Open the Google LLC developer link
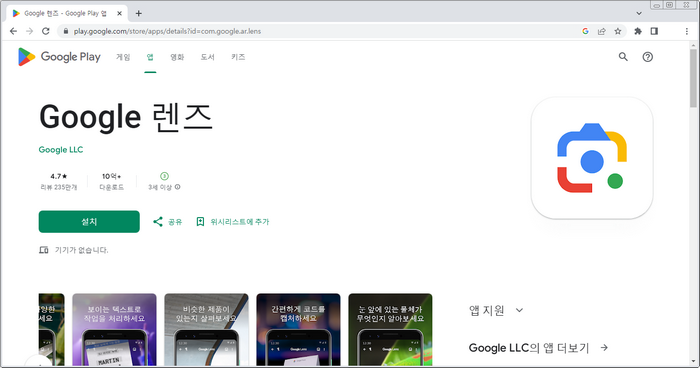This screenshot has height=368, width=700. tap(61, 150)
